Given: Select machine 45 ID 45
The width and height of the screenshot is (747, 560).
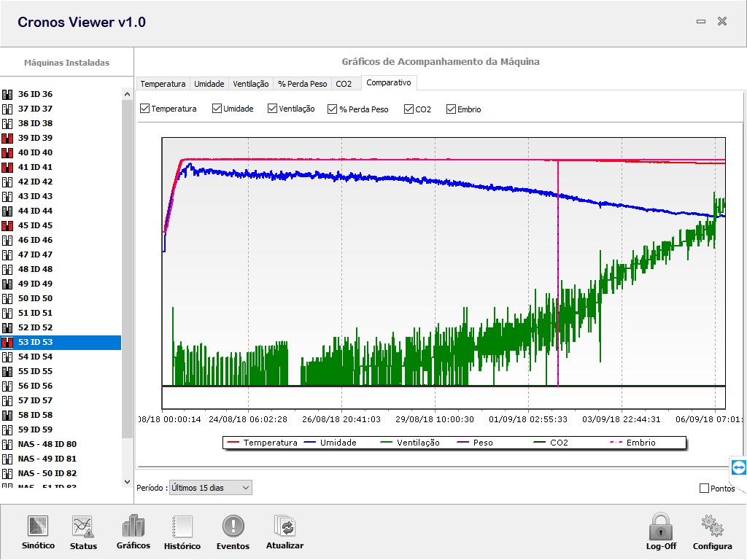Looking at the screenshot, I should click(35, 225).
